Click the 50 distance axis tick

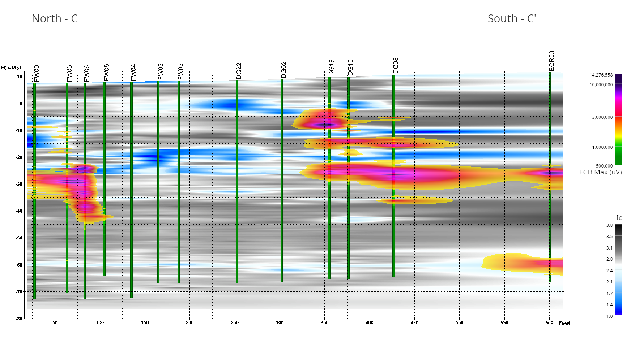pos(55,323)
